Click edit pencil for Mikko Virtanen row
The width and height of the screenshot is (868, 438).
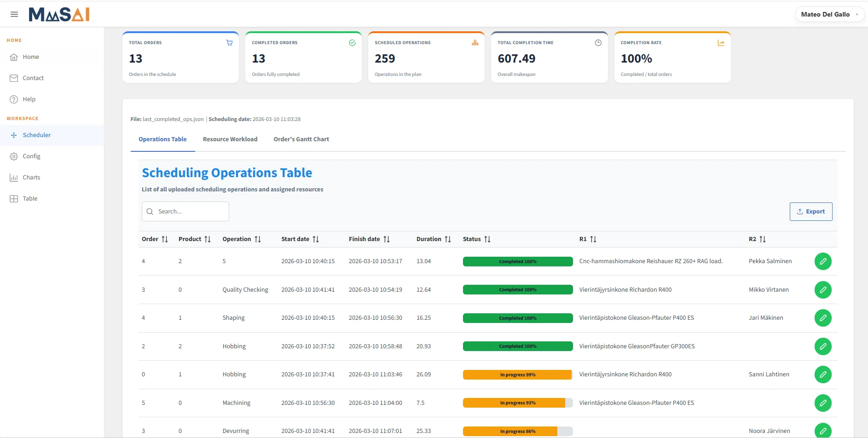(x=823, y=290)
